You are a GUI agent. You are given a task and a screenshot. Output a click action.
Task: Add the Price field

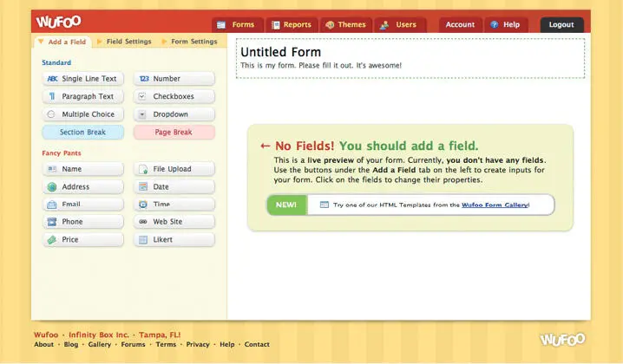click(83, 240)
